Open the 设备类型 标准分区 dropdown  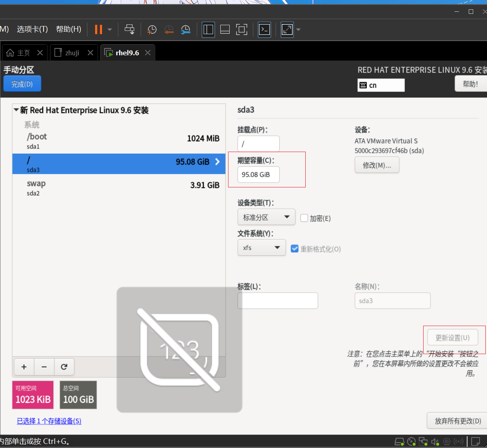(x=266, y=217)
